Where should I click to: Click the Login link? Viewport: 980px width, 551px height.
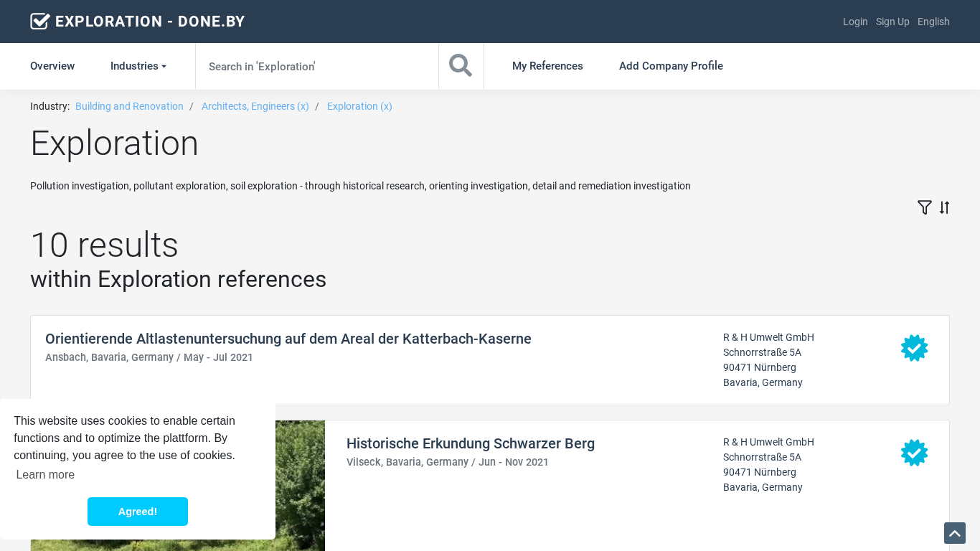tap(854, 22)
